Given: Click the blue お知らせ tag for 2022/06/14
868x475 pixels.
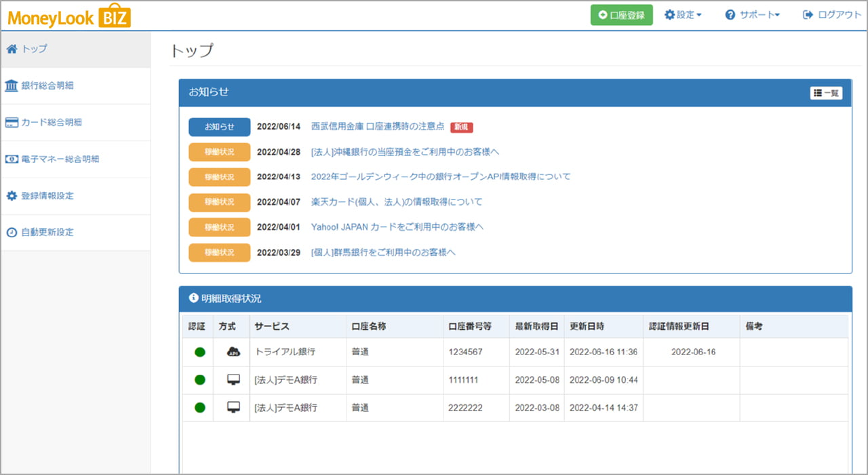Looking at the screenshot, I should [219, 126].
